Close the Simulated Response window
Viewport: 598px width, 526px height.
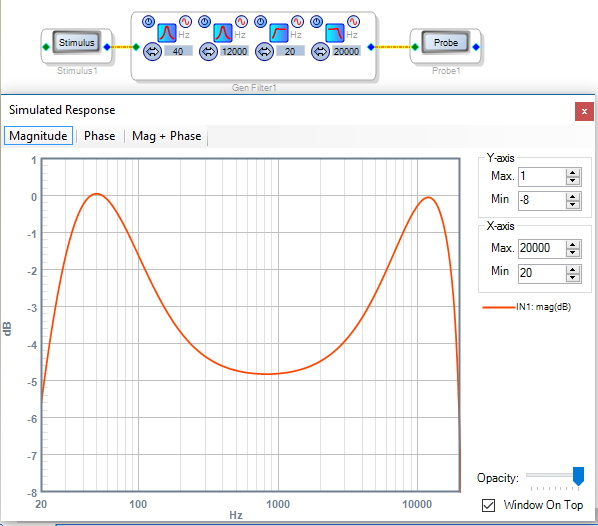click(x=584, y=111)
